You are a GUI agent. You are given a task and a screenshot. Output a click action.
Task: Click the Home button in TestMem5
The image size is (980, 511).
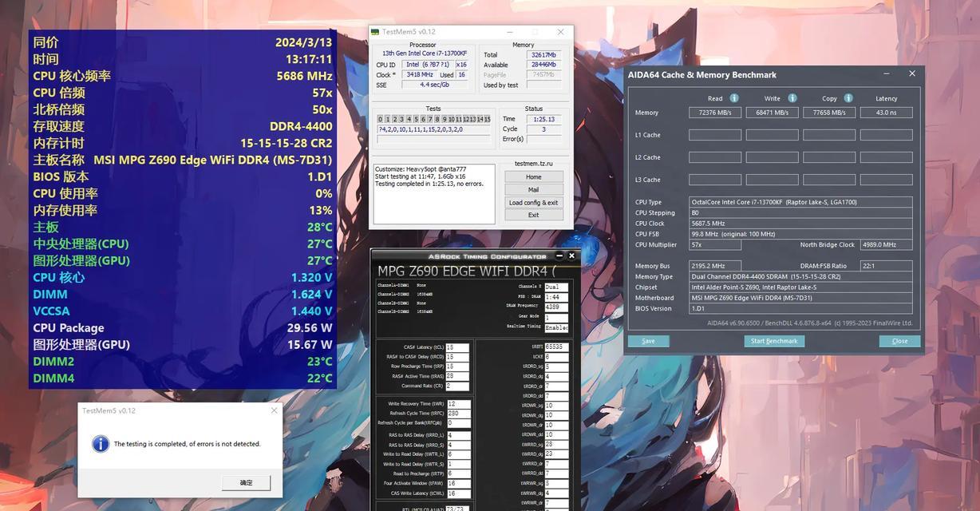coord(533,177)
